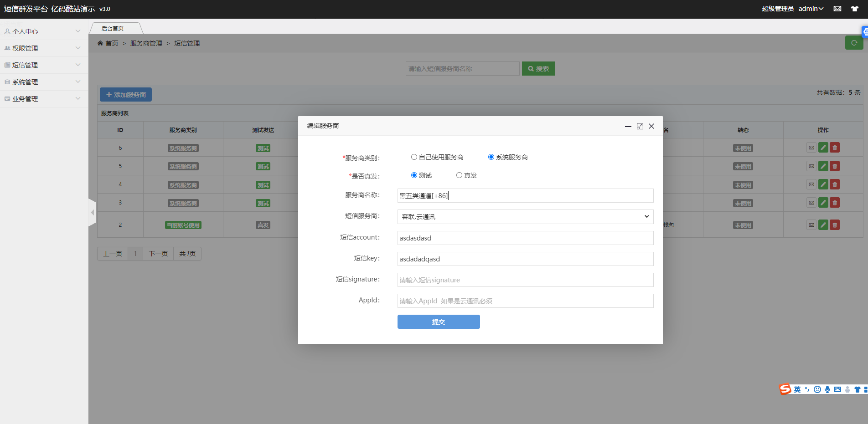868x424 pixels.
Task: Click the 短信signature input field
Action: (x=525, y=280)
